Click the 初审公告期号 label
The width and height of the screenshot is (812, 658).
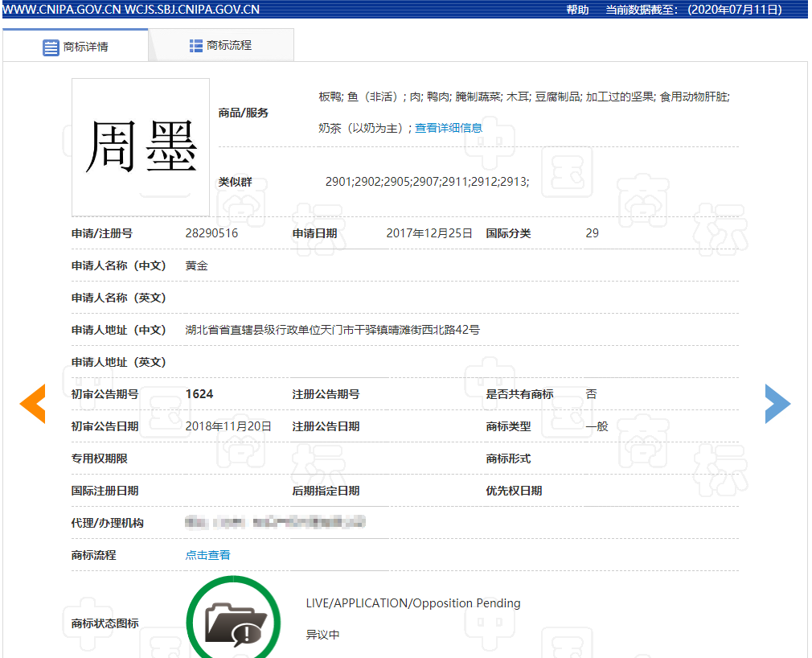click(105, 394)
